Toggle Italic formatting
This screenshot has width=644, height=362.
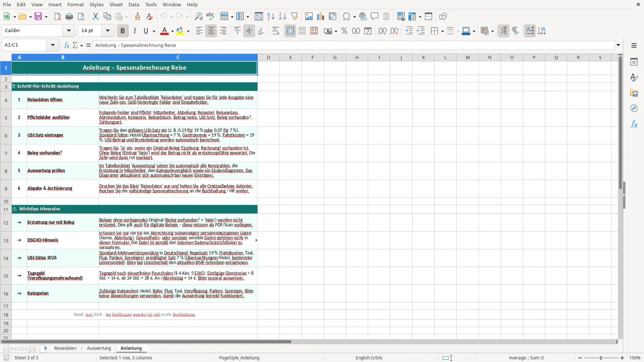[x=135, y=31]
